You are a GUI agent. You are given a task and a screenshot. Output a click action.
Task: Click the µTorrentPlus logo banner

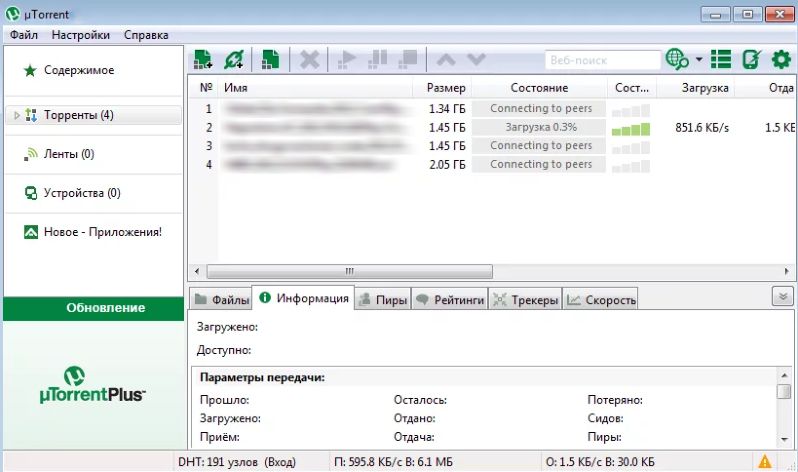tap(92, 385)
